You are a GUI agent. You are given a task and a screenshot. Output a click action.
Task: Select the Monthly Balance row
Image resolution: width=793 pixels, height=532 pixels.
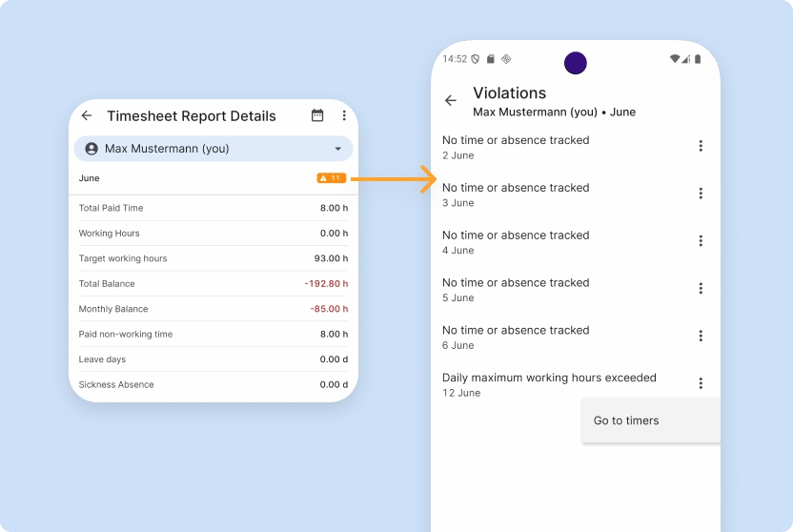point(213,309)
